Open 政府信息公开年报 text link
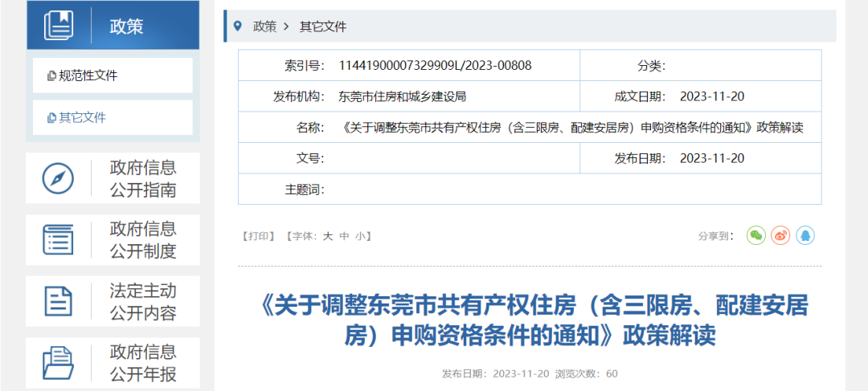 [143, 363]
